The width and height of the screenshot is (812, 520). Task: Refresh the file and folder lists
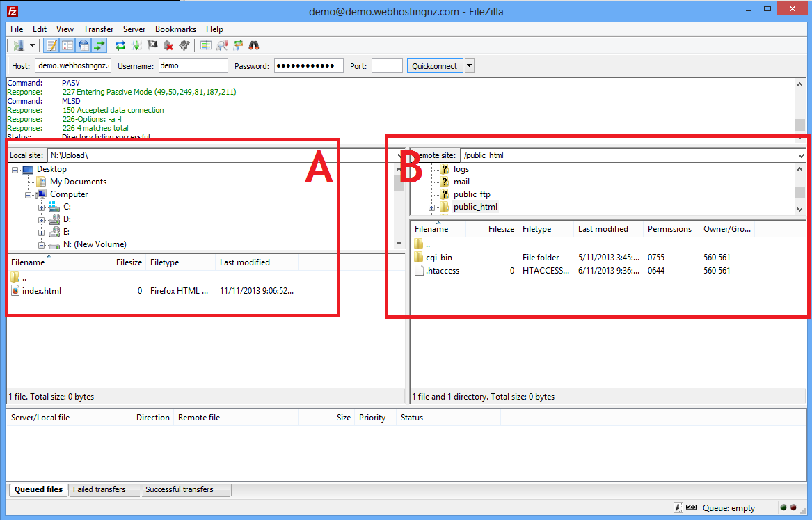[120, 45]
